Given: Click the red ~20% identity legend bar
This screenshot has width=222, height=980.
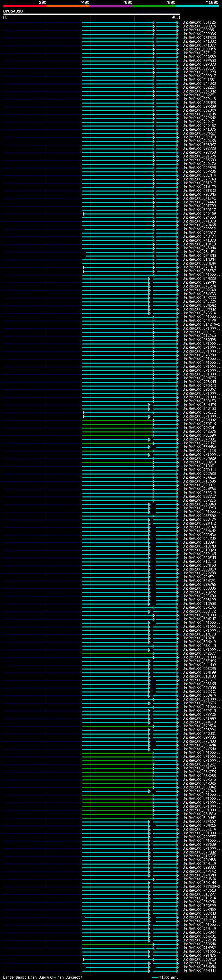Looking at the screenshot, I should [25, 6].
